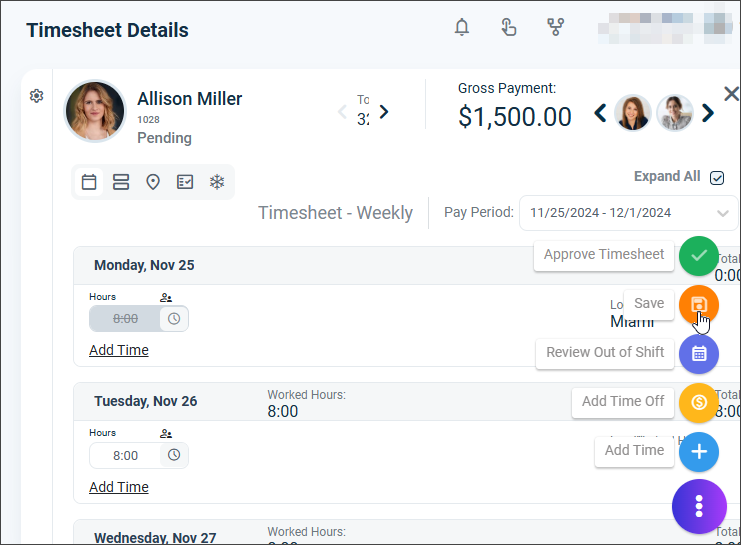741x545 pixels.
Task: Click the people icon above Monday hours
Action: [166, 298]
